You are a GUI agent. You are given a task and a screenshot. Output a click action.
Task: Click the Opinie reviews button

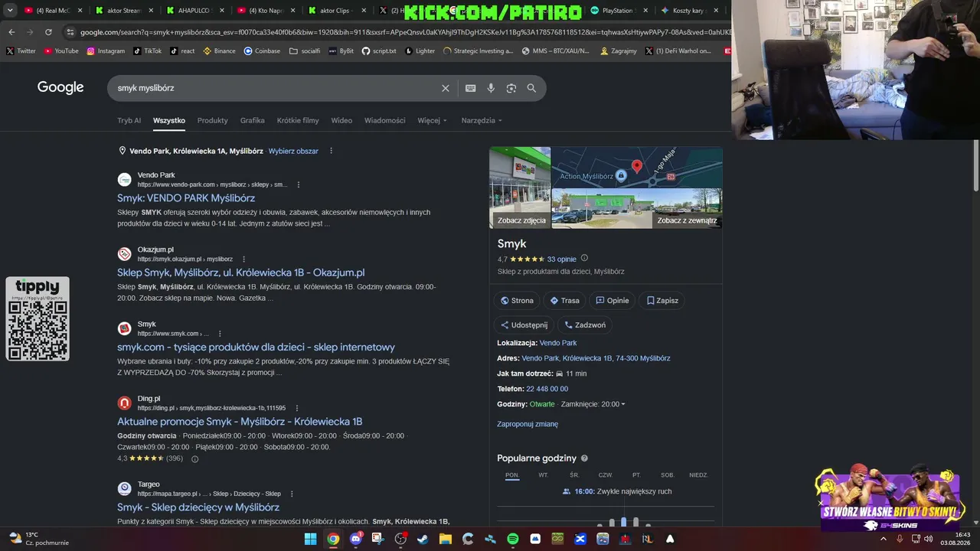[x=612, y=301]
